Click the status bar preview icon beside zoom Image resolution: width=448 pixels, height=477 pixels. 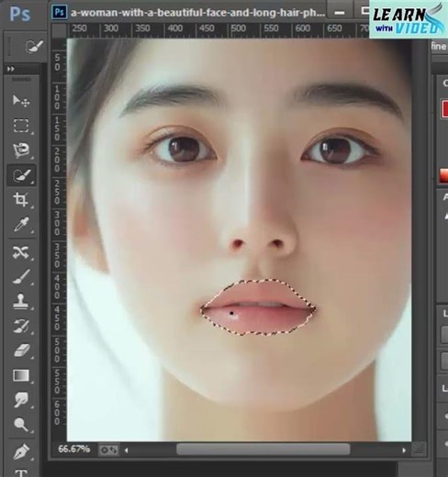pos(109,450)
